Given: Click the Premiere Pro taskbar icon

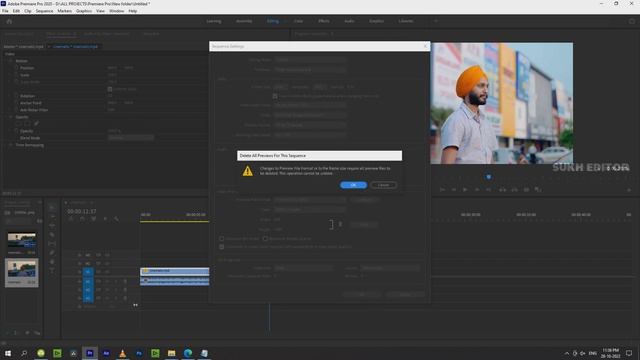Looking at the screenshot, I should [x=90, y=353].
